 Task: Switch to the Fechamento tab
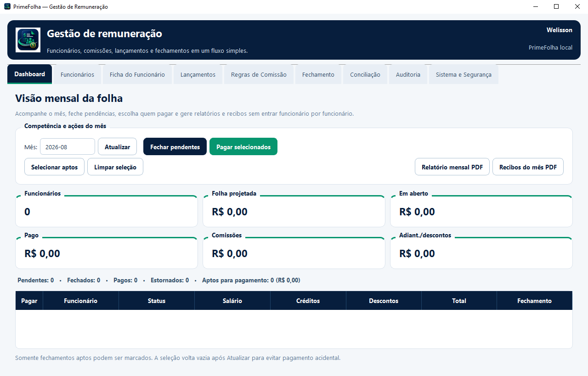318,74
